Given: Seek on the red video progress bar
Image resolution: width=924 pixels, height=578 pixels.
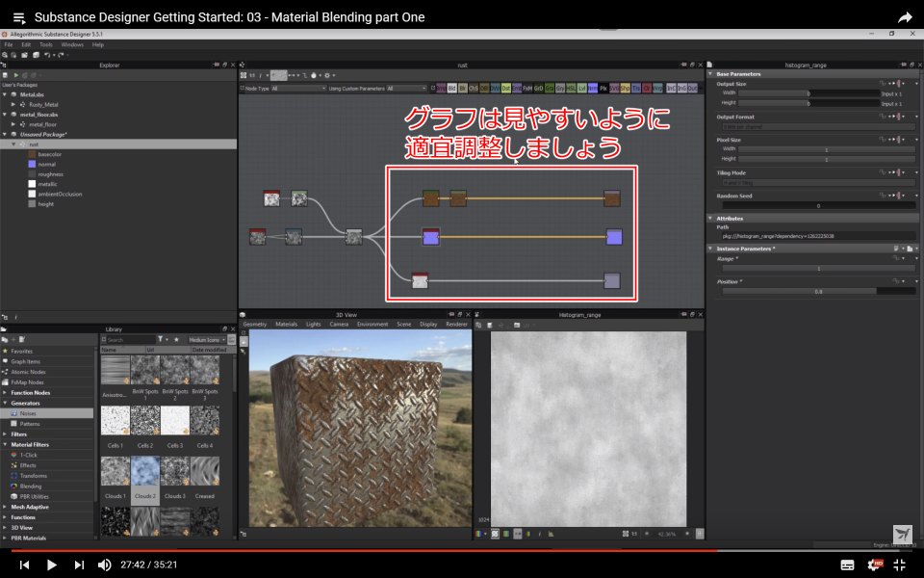Looking at the screenshot, I should pyautogui.click(x=364, y=550).
